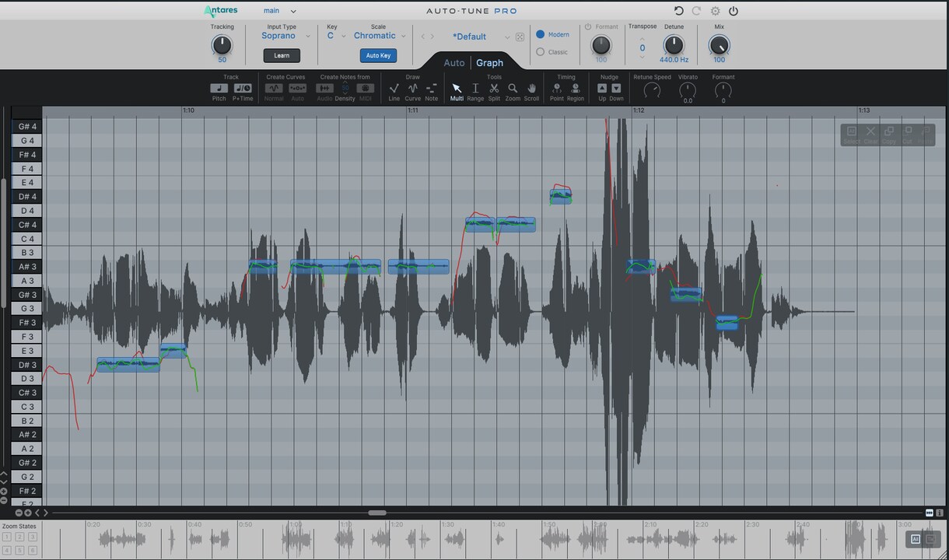Open the main preset dropdown
Screen dimensions: 949x560
pos(280,11)
